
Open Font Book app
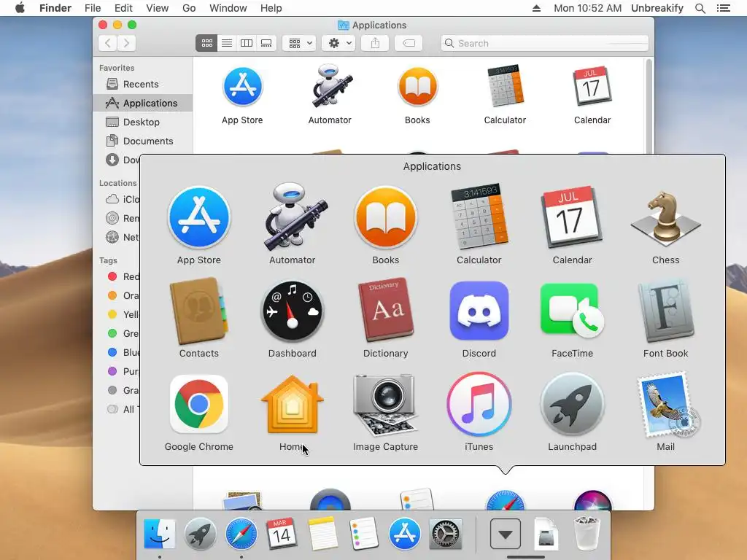point(665,311)
